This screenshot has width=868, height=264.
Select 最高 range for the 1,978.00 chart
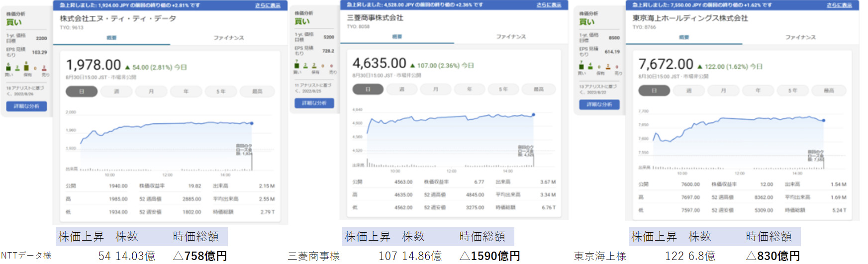[257, 91]
